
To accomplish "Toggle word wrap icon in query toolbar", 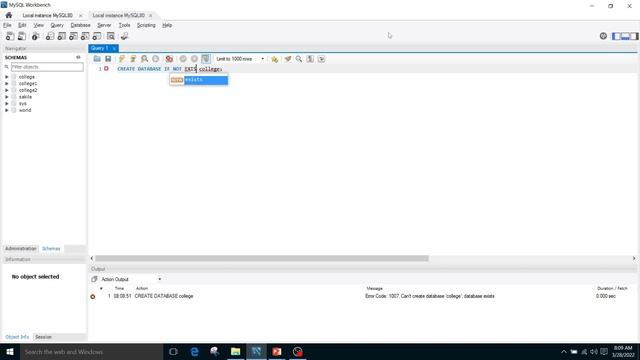I will tap(322, 59).
